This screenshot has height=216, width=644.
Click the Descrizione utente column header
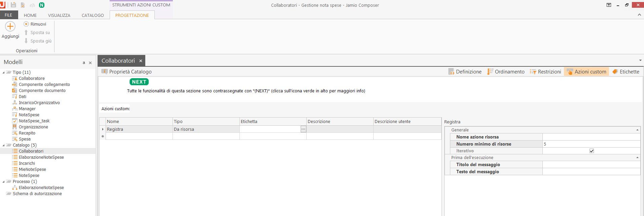pyautogui.click(x=407, y=121)
